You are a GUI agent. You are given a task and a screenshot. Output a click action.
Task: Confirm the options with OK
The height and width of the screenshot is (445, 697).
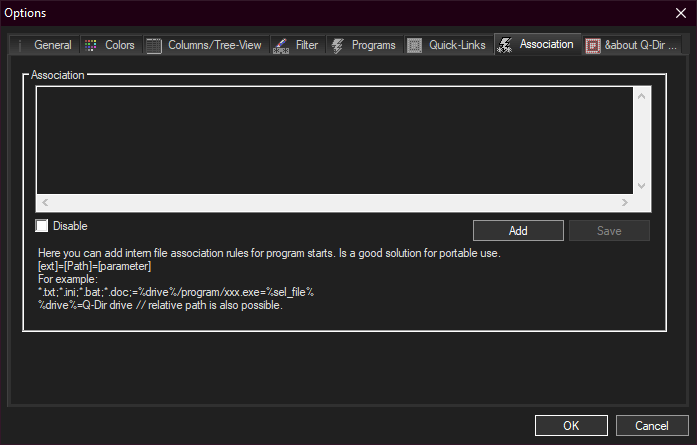click(x=571, y=425)
